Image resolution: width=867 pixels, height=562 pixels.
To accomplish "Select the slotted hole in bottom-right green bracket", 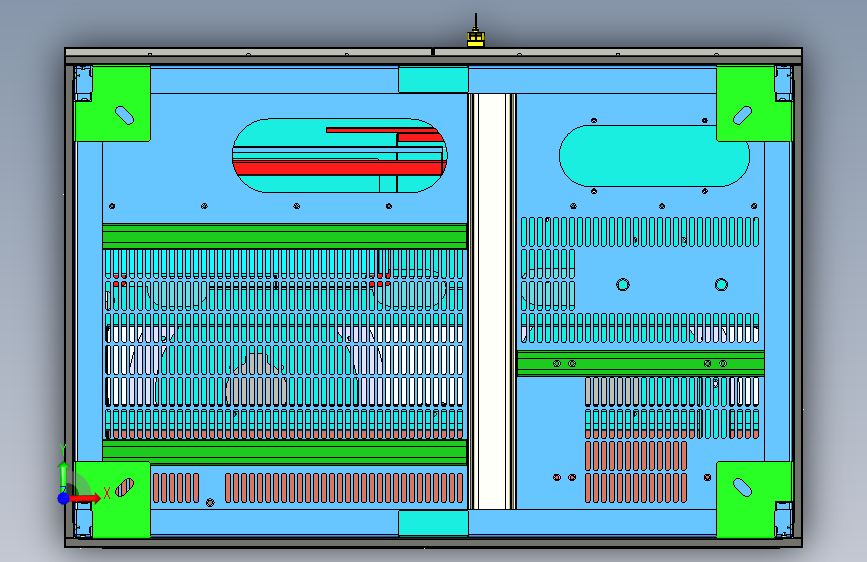I will click(742, 487).
